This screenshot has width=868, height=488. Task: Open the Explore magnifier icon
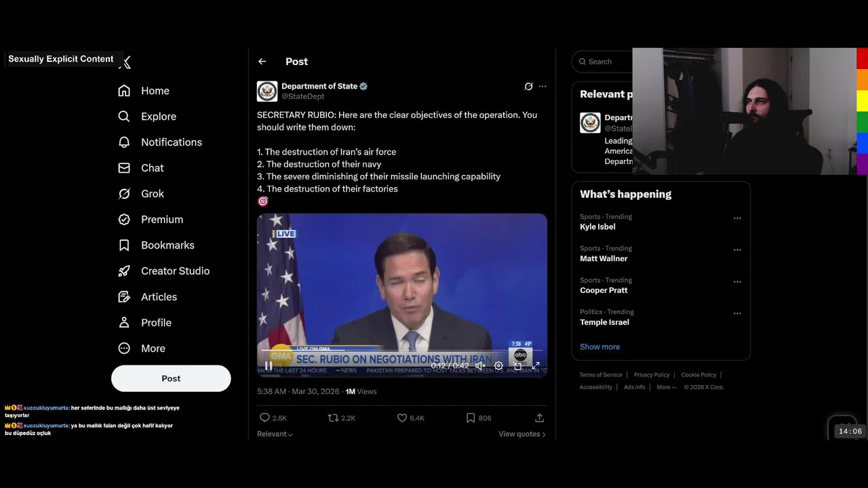pos(124,117)
